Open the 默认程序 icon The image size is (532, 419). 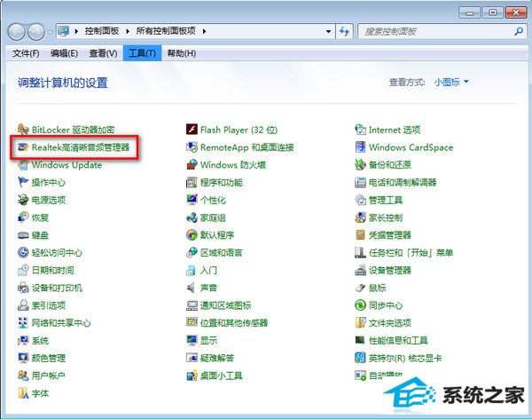[x=192, y=235]
